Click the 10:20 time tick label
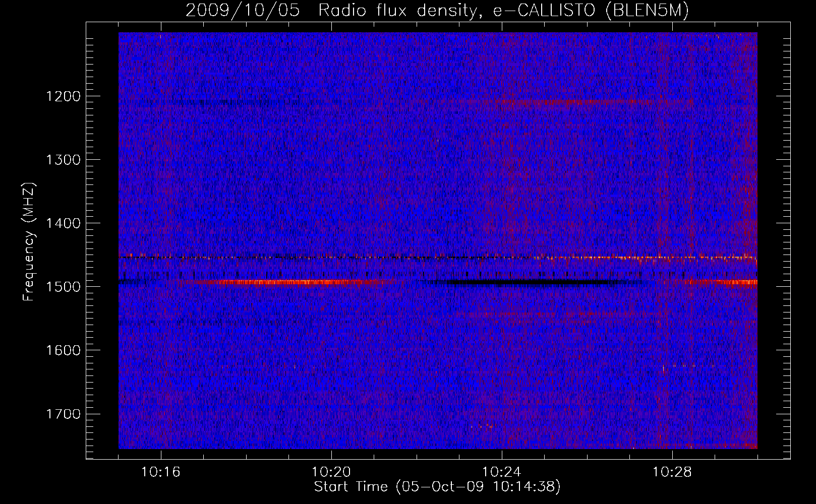The height and width of the screenshot is (504, 816). (331, 472)
